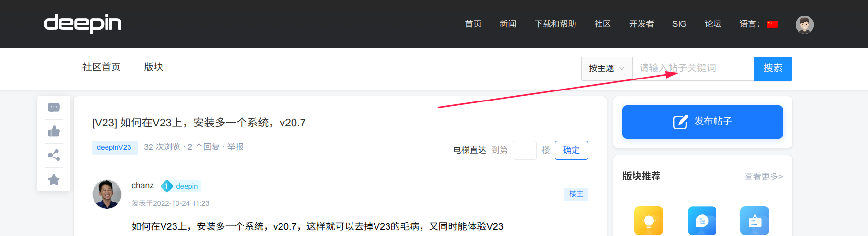
Task: Click the blue chat bubble board icon
Action: [702, 221]
